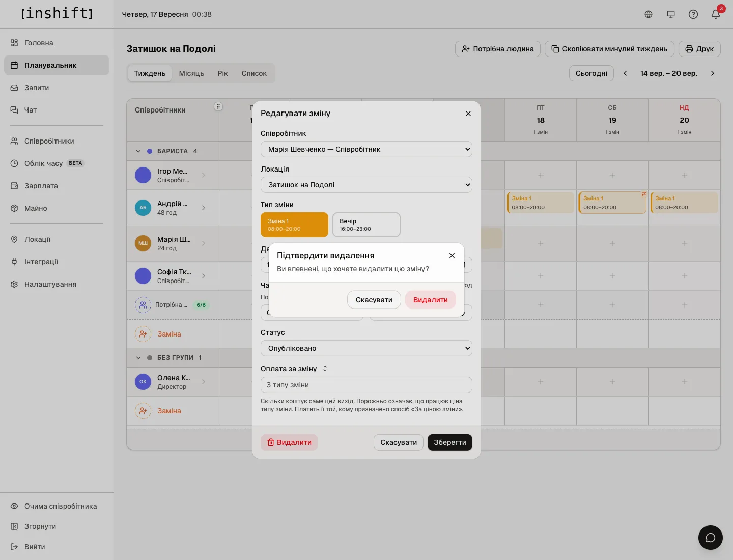
Task: Select the Тиждень tab
Action: pyautogui.click(x=150, y=73)
